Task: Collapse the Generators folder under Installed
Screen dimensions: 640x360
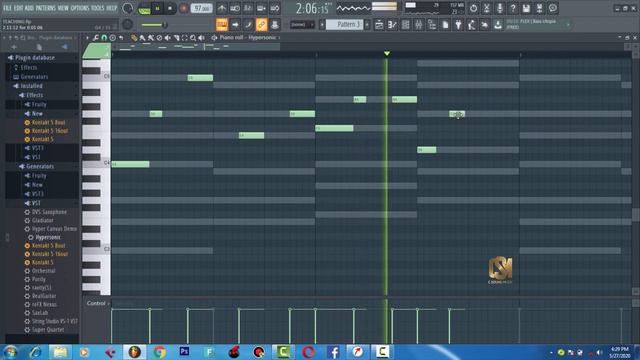Action: pyautogui.click(x=40, y=166)
